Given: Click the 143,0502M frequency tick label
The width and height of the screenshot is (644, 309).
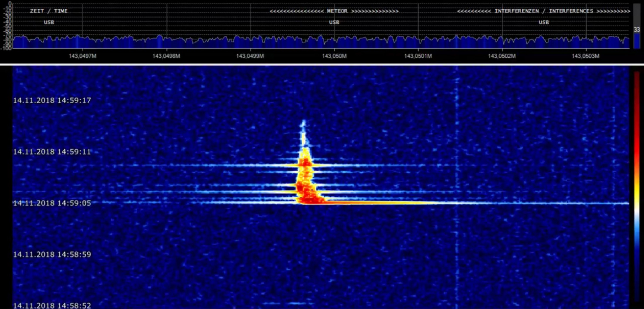Looking at the screenshot, I should 502,56.
